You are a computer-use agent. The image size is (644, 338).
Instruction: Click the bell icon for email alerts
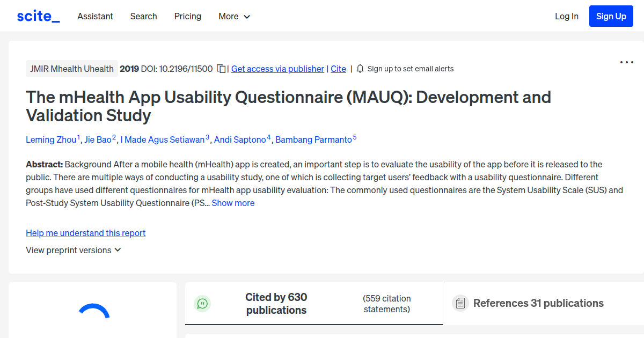click(360, 69)
